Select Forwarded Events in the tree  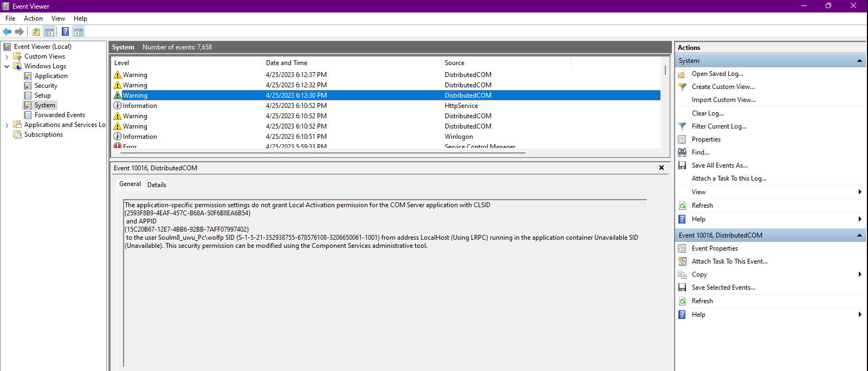point(60,115)
